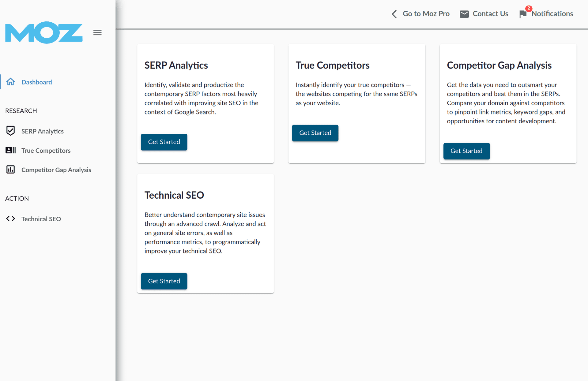Screen dimensions: 588x381
Task: Click the back chevron beside Go to Moz Pro
Action: click(394, 14)
